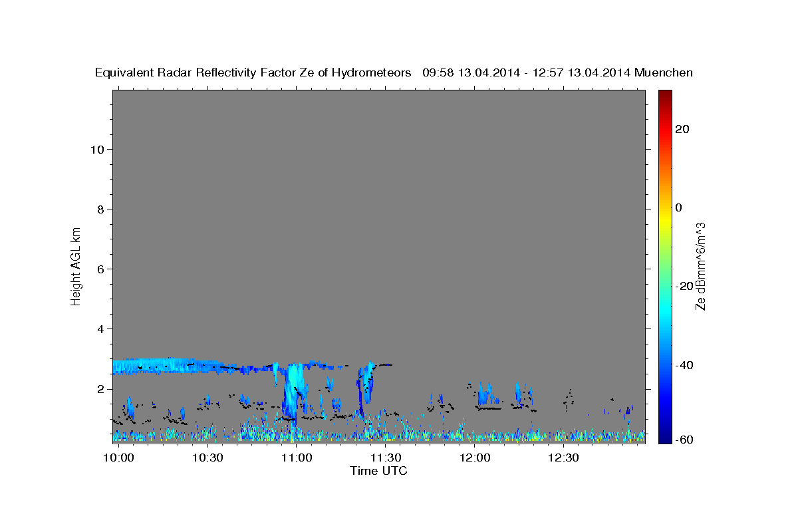Click the colorbar label 'Ze dBmm^6/m^3'
798x532 pixels.
pyautogui.click(x=700, y=266)
